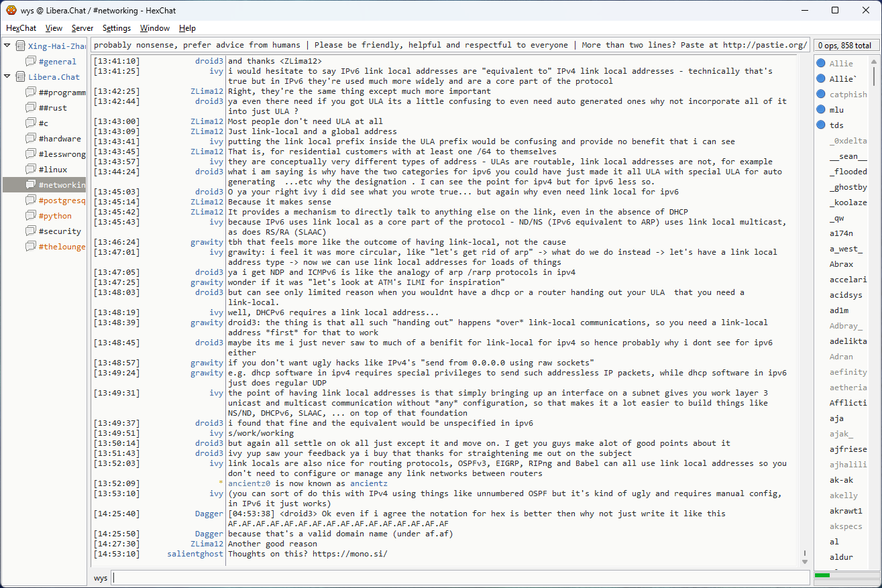
Task: Click the ##rust channel icon
Action: pos(31,107)
